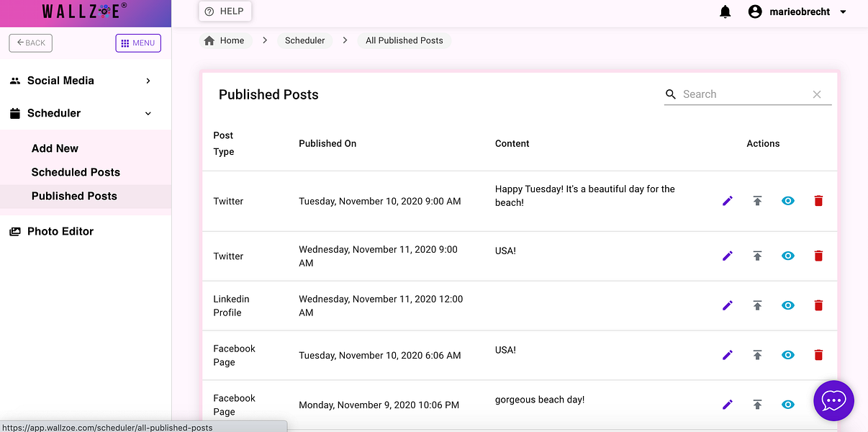Click the Back button
868x432 pixels.
pos(31,43)
